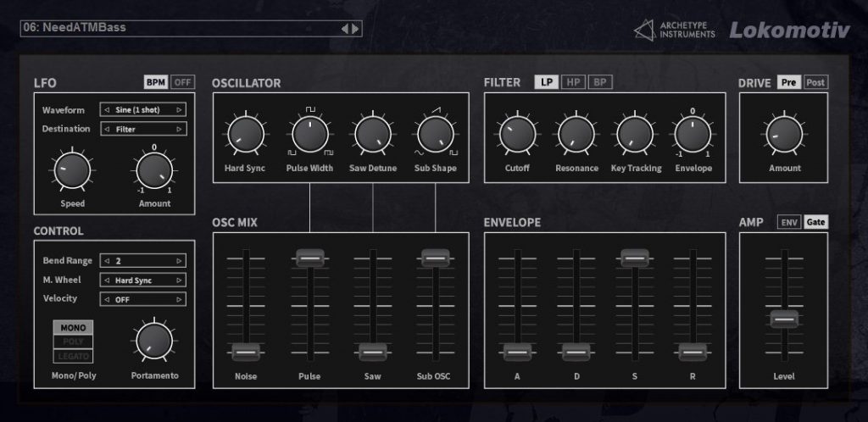Click the LFO Amount knob

pyautogui.click(x=154, y=169)
